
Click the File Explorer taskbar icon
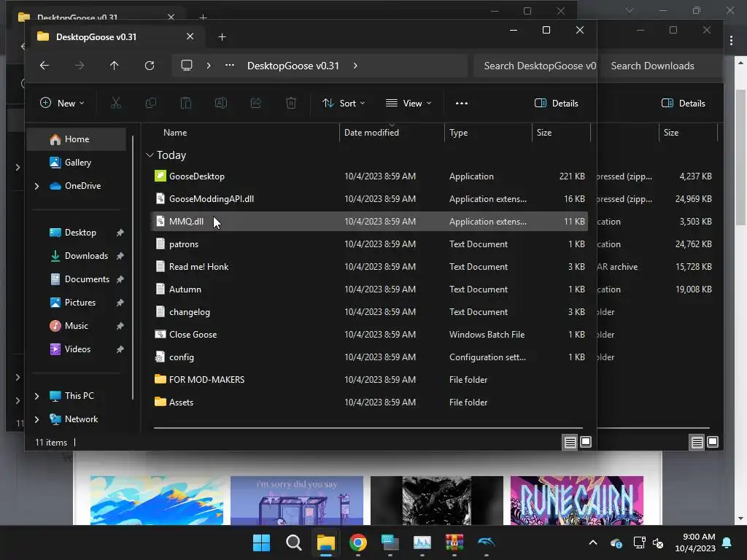326,542
